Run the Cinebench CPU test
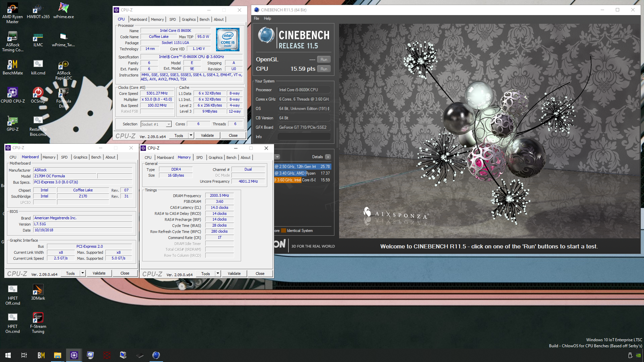644x362 pixels. pyautogui.click(x=324, y=69)
